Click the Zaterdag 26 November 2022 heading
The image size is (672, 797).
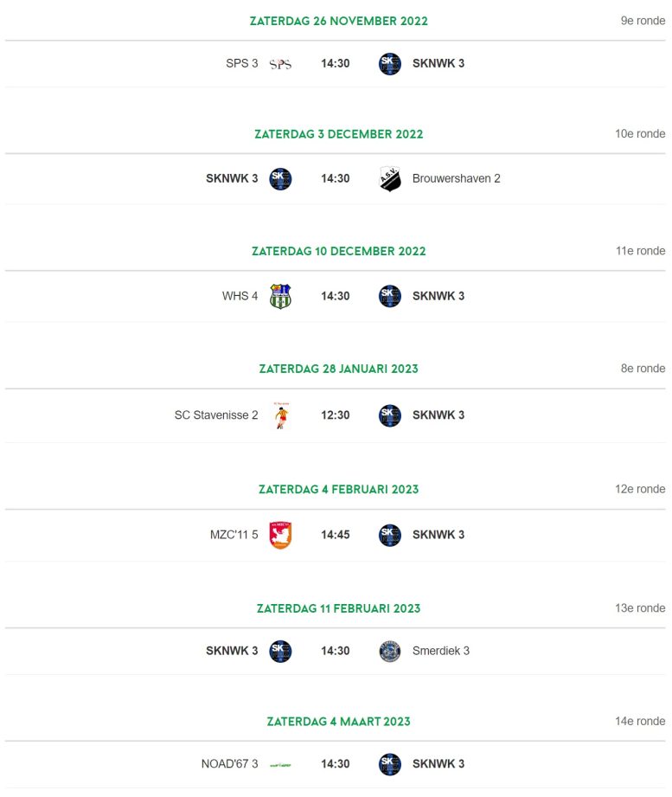point(339,21)
